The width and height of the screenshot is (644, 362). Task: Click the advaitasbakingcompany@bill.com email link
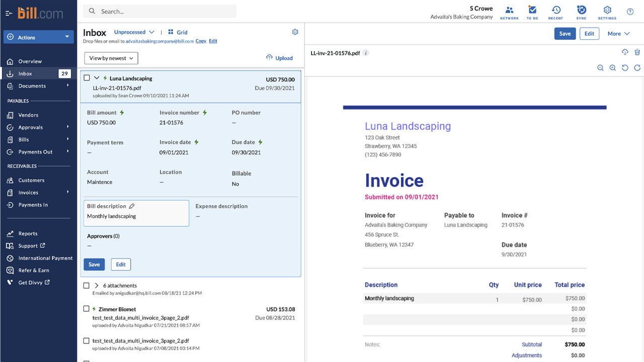(159, 41)
